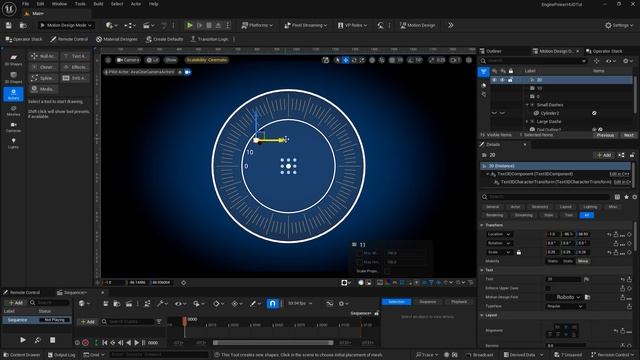
Task: Choose the Spline tool
Action: [x=43, y=78]
